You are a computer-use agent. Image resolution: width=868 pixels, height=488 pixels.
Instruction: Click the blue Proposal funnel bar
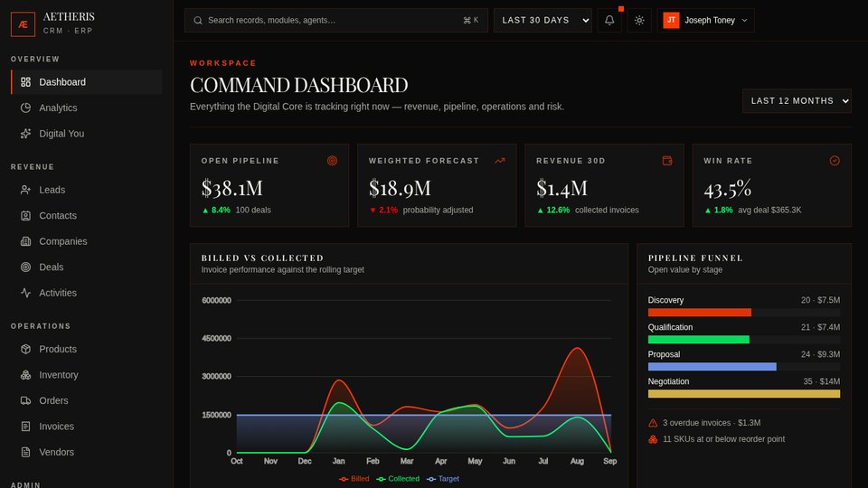712,367
